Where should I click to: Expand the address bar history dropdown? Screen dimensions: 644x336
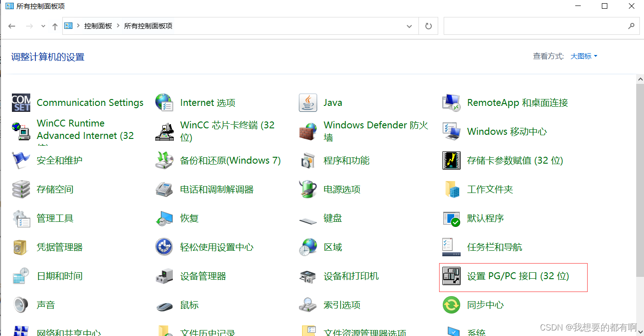point(409,26)
